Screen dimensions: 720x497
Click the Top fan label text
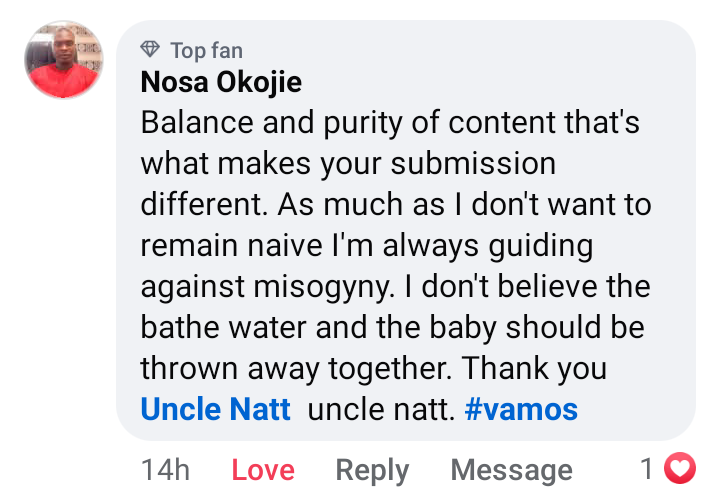coord(206,50)
